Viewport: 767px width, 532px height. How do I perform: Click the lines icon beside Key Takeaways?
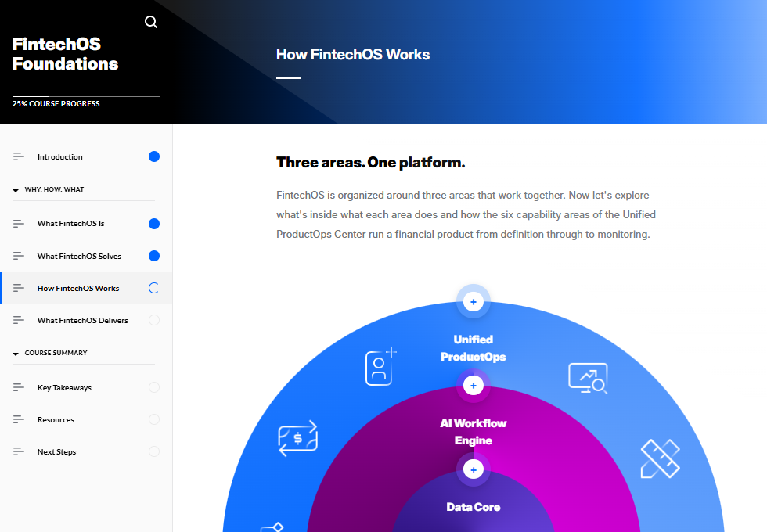click(x=19, y=387)
